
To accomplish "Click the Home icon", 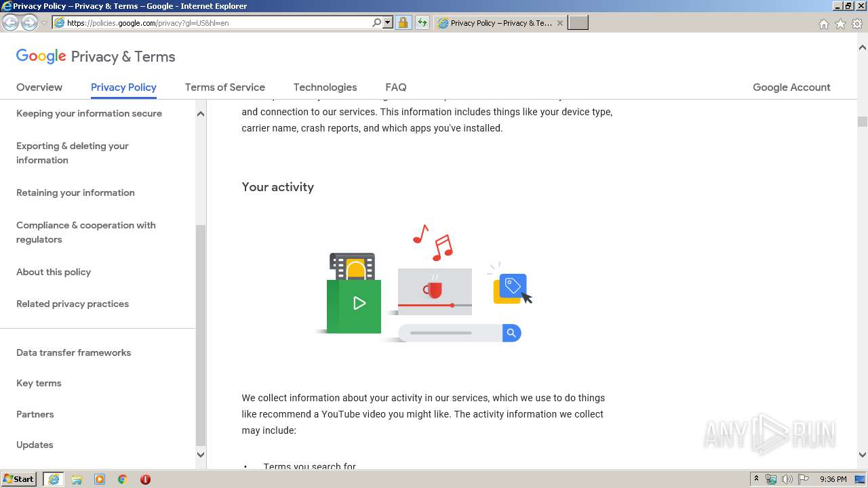I will click(x=823, y=24).
